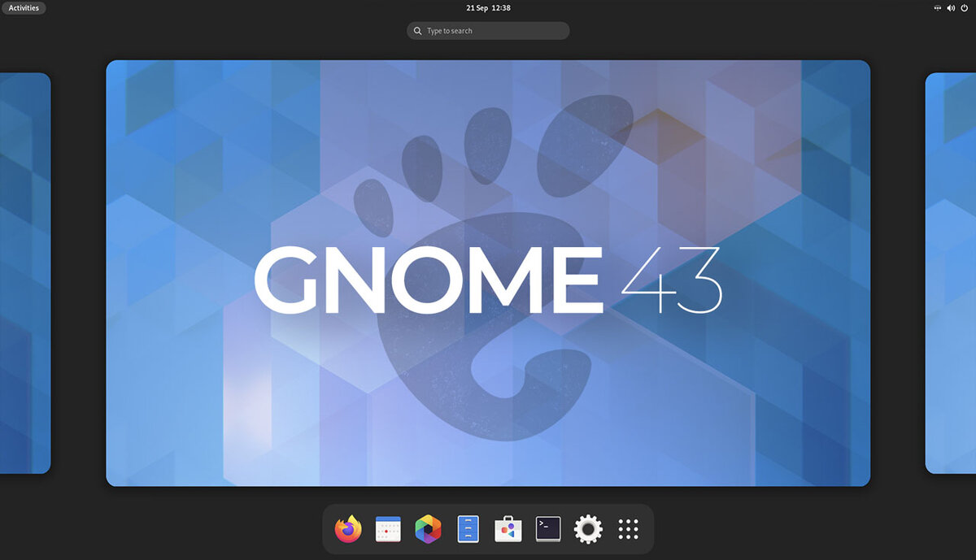Open the colorful hexagon app in the dash
Viewport: 976px width, 560px height.
(428, 530)
